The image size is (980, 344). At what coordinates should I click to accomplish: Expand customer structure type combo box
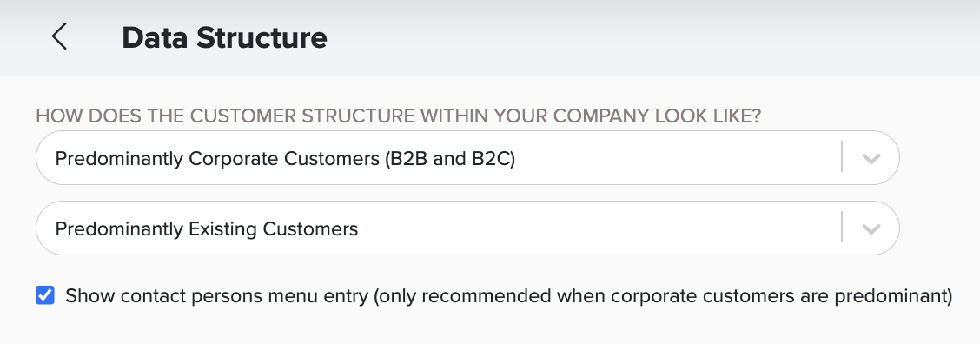[x=467, y=157]
